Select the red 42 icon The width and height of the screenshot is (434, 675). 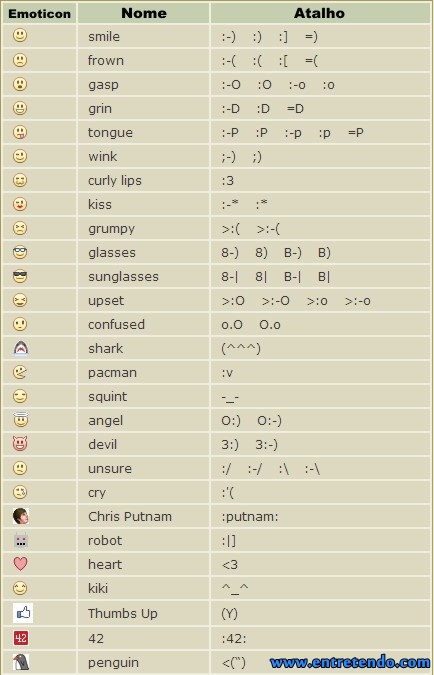[21, 638]
